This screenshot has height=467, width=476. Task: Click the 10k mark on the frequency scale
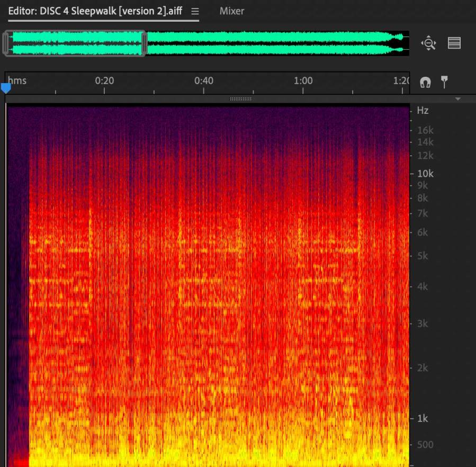click(x=425, y=174)
